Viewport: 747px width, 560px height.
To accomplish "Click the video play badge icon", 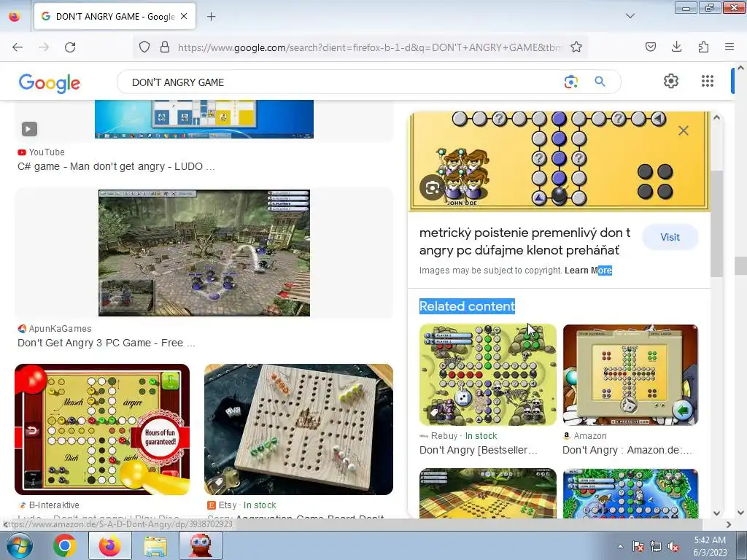I will point(29,129).
